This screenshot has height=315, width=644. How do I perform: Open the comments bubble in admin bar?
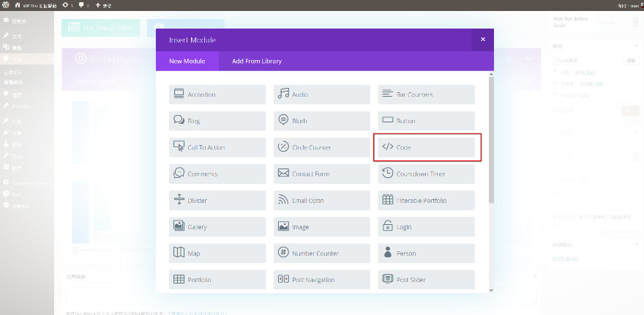81,5
